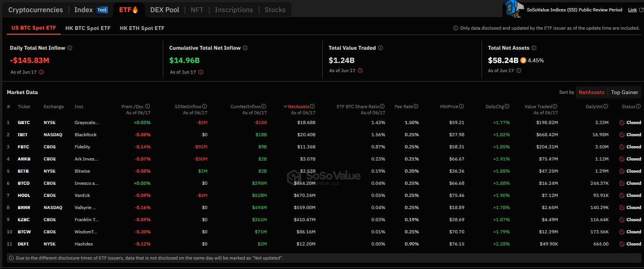Click the info icon before the issuer disclosure note
The height and width of the screenshot is (269, 644).
pyautogui.click(x=455, y=28)
